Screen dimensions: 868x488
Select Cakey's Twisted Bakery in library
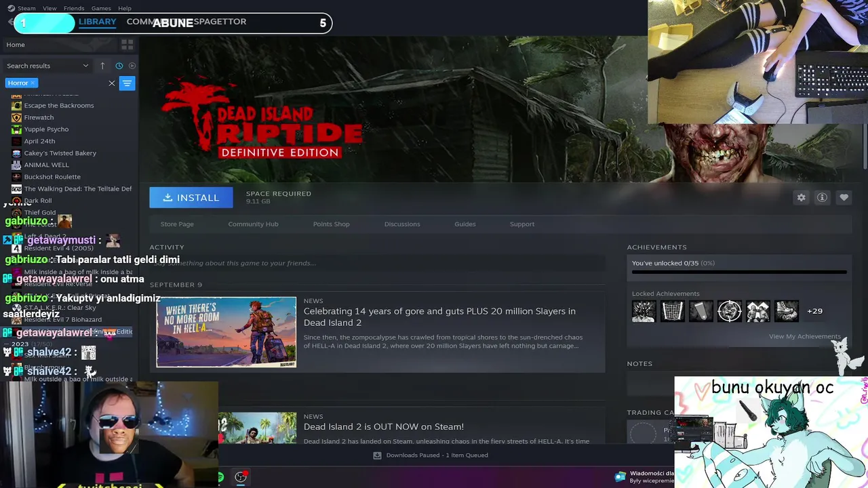click(x=60, y=152)
